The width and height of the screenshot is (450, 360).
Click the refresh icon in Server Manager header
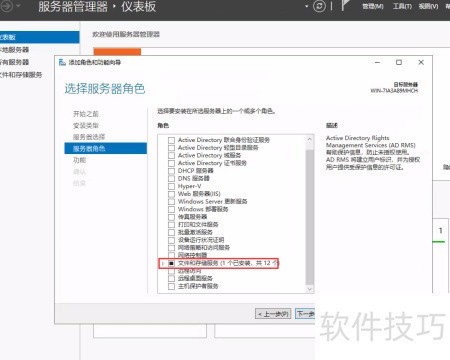click(x=319, y=6)
